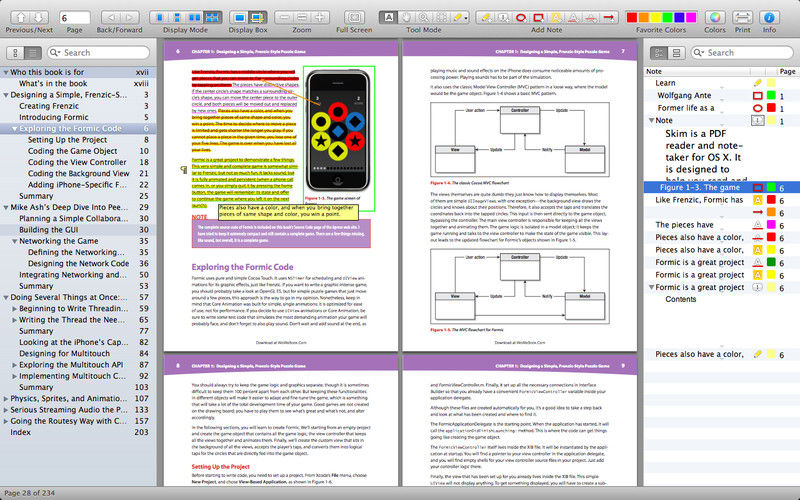Click the anchored note marker in page margin

(x=184, y=170)
